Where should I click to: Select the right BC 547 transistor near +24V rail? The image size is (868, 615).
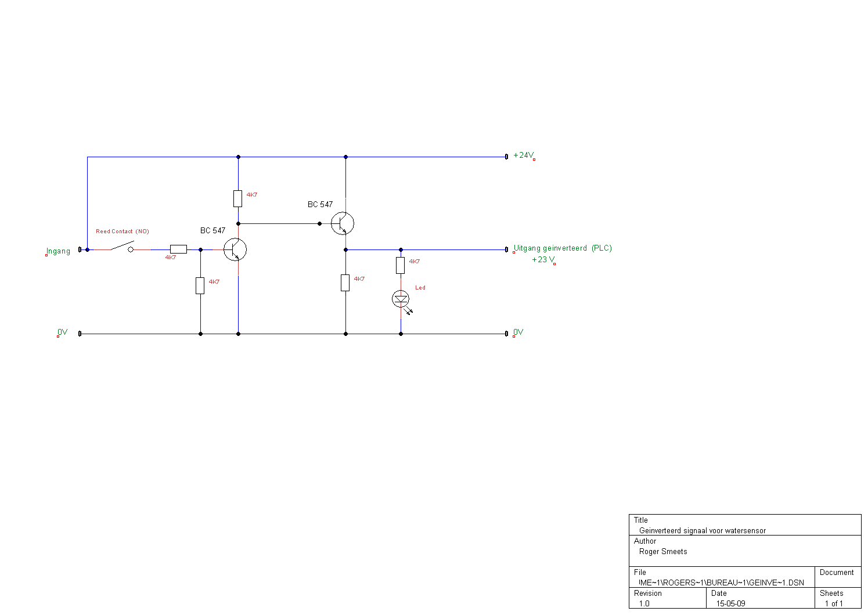click(342, 223)
